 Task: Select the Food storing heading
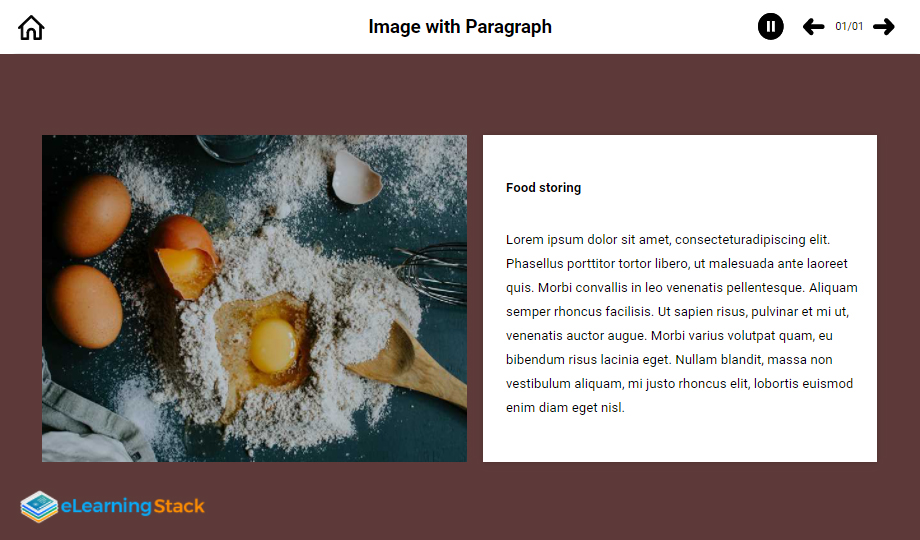coord(543,188)
